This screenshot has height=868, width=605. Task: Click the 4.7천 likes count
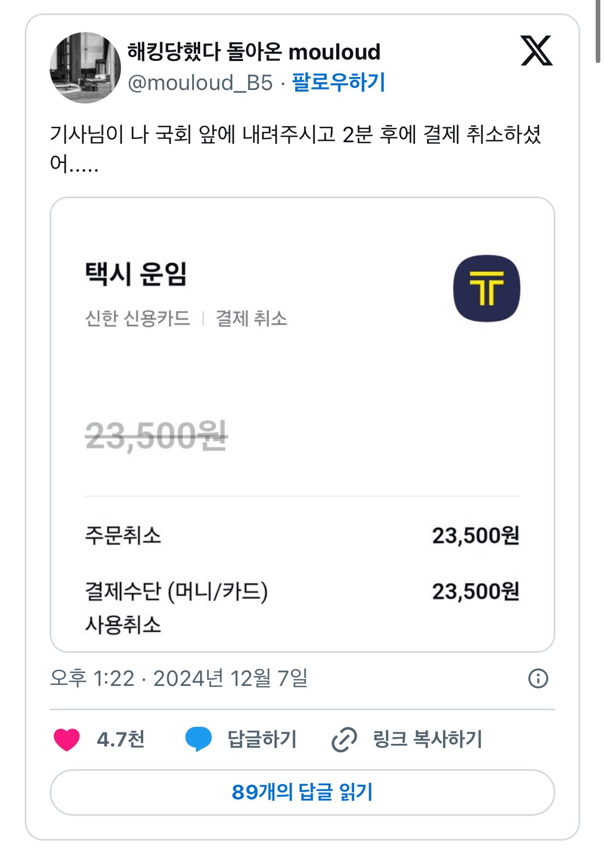(120, 739)
